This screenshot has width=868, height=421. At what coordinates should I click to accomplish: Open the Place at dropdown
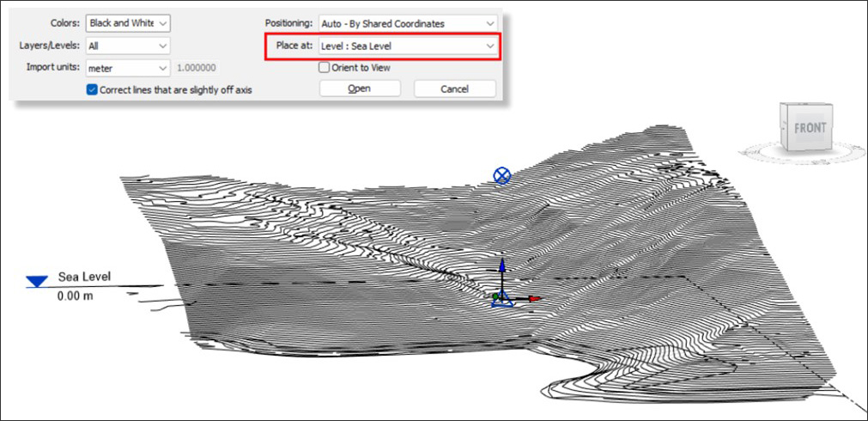tap(408, 46)
